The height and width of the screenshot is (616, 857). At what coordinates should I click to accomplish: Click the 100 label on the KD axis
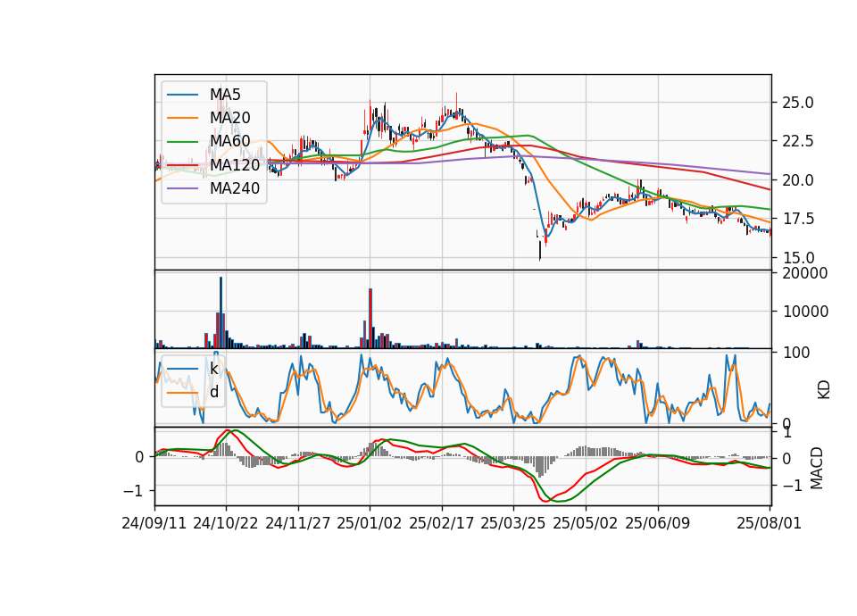coord(795,353)
